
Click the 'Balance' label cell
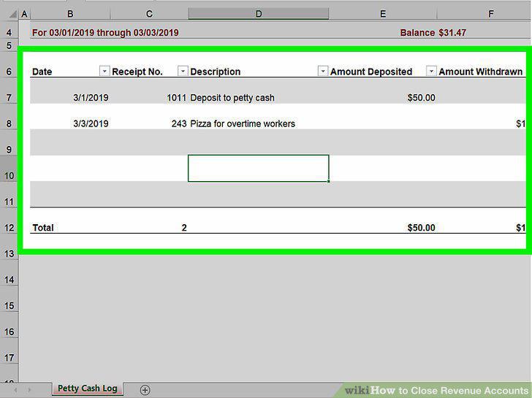(x=417, y=33)
